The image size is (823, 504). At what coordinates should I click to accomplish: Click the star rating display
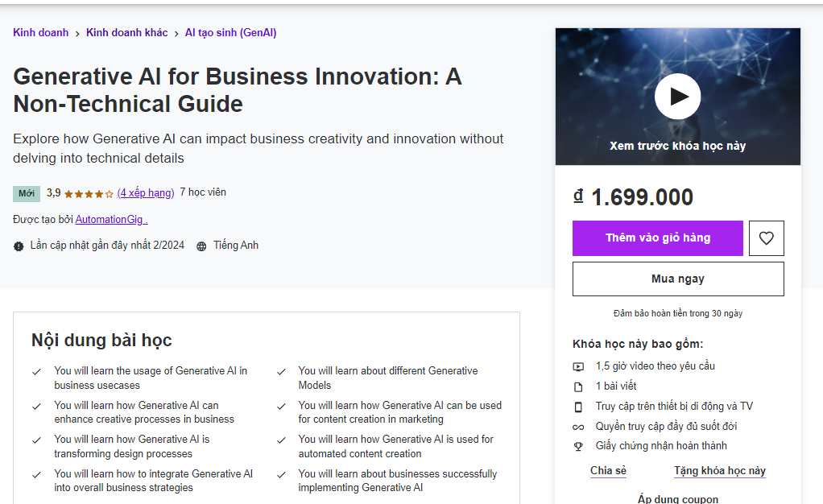89,193
